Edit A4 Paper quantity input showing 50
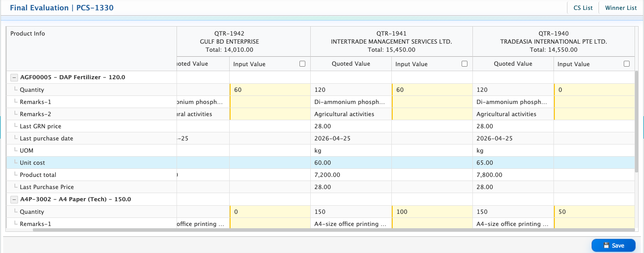Image resolution: width=644 pixels, height=253 pixels. pos(594,212)
